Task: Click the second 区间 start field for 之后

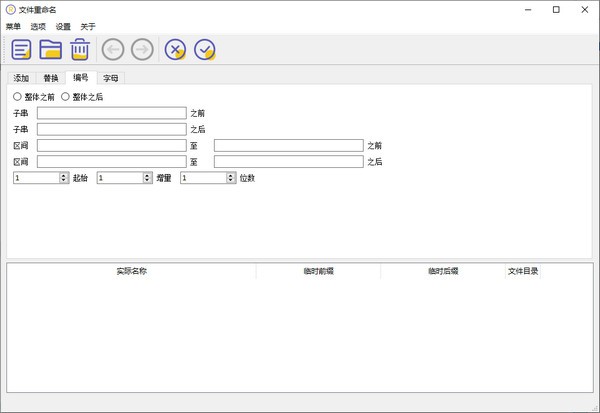Action: tap(112, 162)
